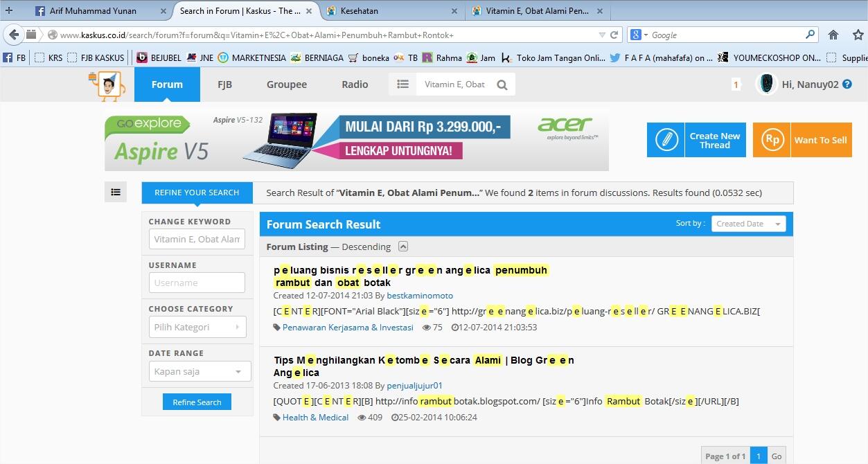Open the boneka bookmark
Screen dimensions: 868x464
click(369, 58)
